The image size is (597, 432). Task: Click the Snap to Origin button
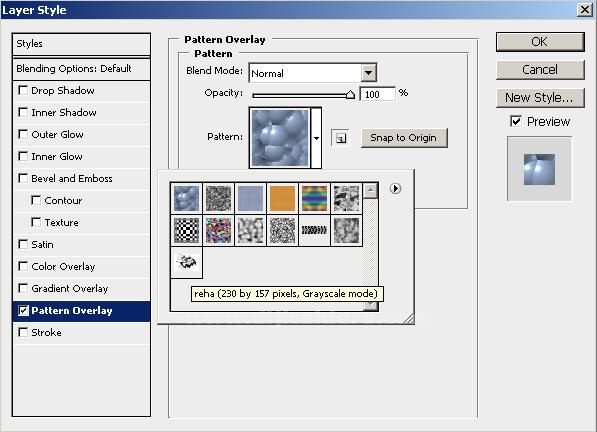404,138
